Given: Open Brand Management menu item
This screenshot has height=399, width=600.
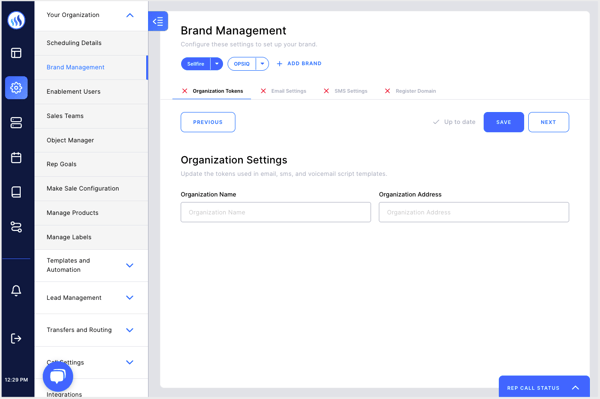Looking at the screenshot, I should click(91, 67).
